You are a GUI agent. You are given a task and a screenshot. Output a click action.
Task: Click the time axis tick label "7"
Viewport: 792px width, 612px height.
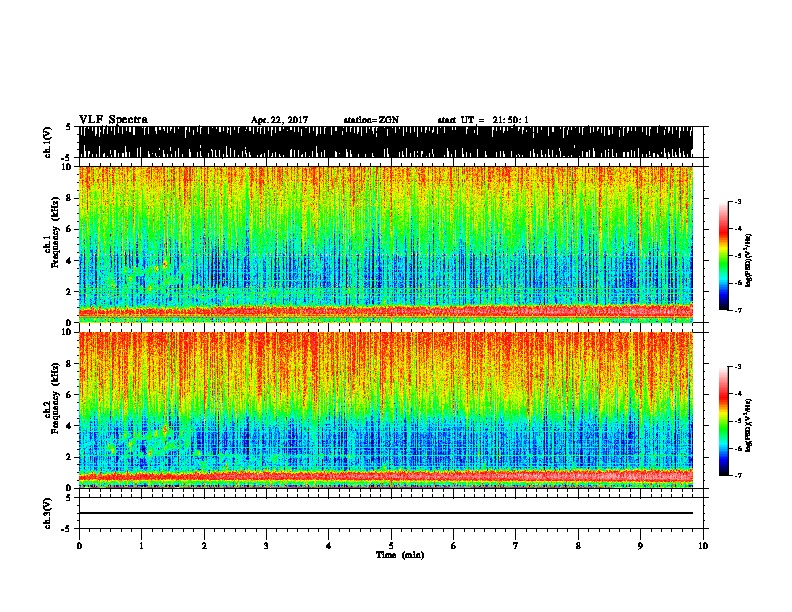coord(516,546)
